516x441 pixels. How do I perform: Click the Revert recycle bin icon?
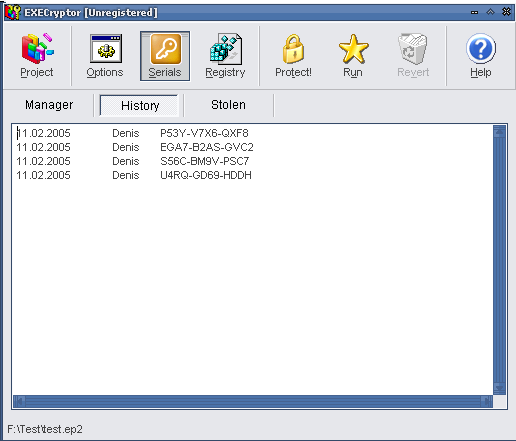pos(413,49)
